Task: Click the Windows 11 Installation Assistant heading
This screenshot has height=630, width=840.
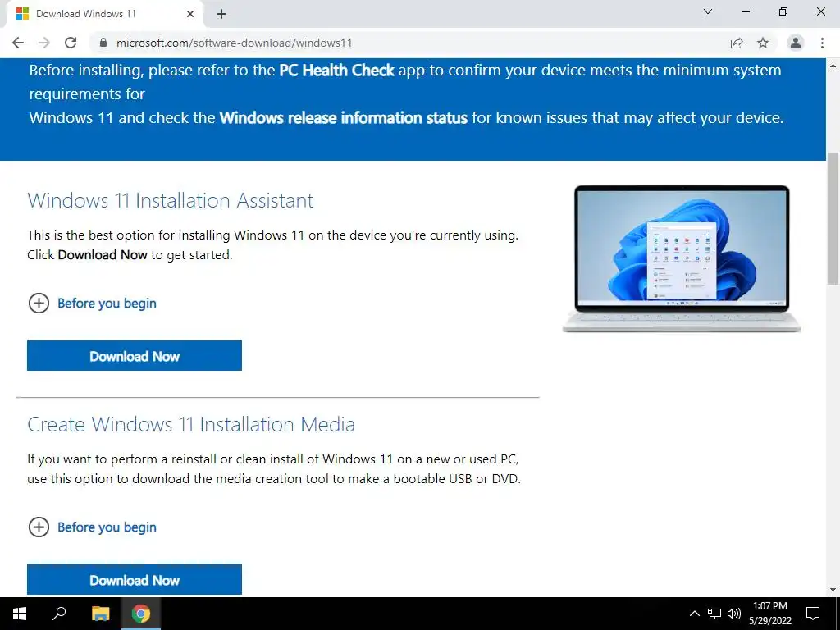Action: [171, 200]
